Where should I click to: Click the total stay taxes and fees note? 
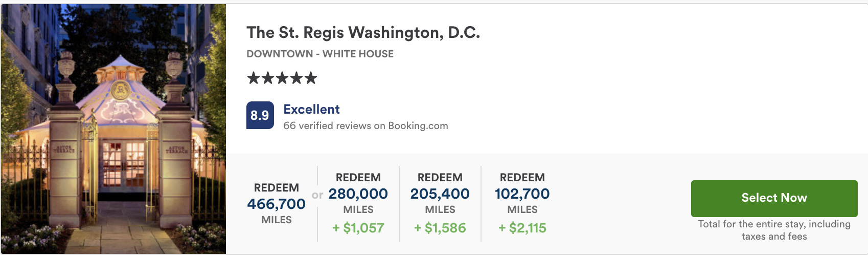[774, 230]
